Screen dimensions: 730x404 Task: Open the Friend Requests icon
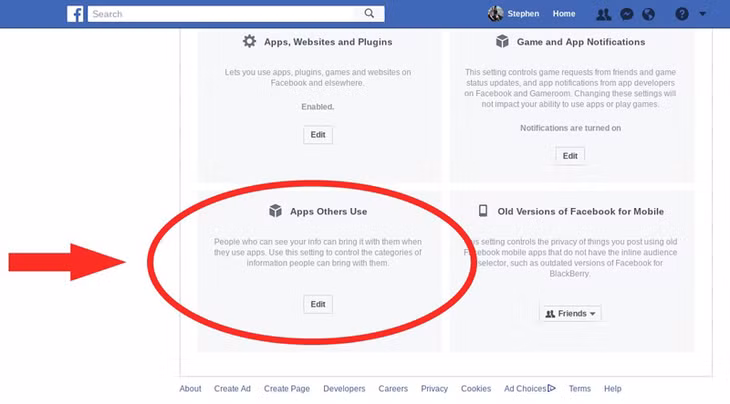click(x=604, y=14)
